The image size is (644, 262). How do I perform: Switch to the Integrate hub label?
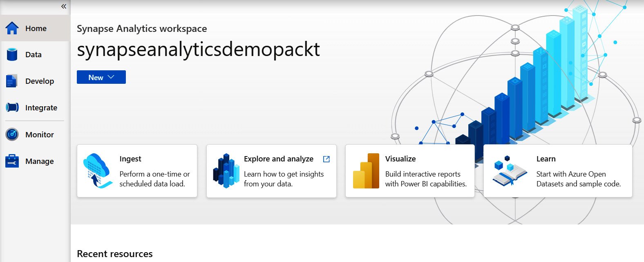pos(41,107)
